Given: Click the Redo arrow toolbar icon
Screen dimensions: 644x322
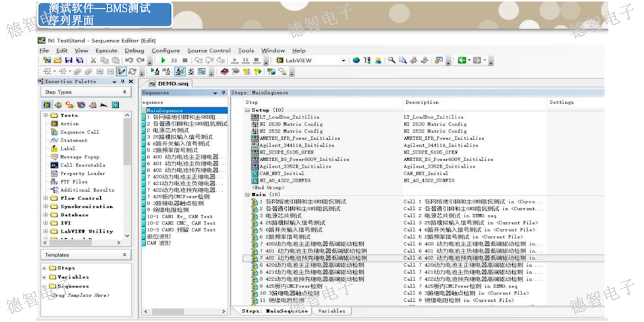Looking at the screenshot, I should point(140,60).
